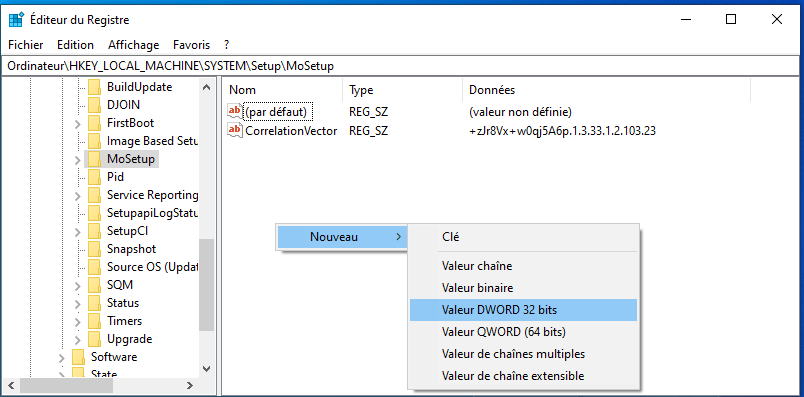Screen dimensions: 804x397
Task: Expand the SetupCl tree node
Action: (77, 232)
